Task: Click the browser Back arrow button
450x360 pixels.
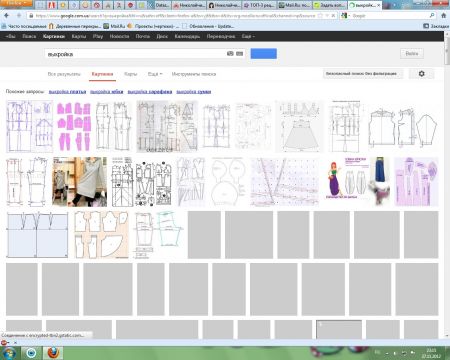Action: pos(7,15)
